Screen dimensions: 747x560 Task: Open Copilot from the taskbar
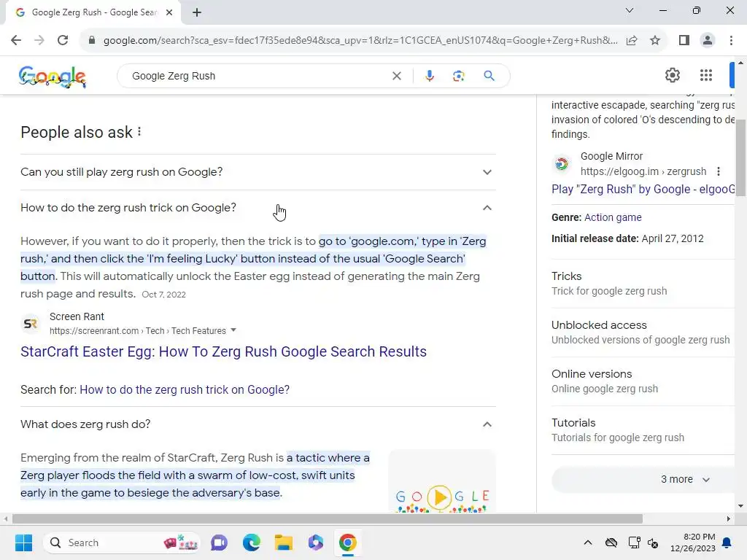tap(315, 542)
